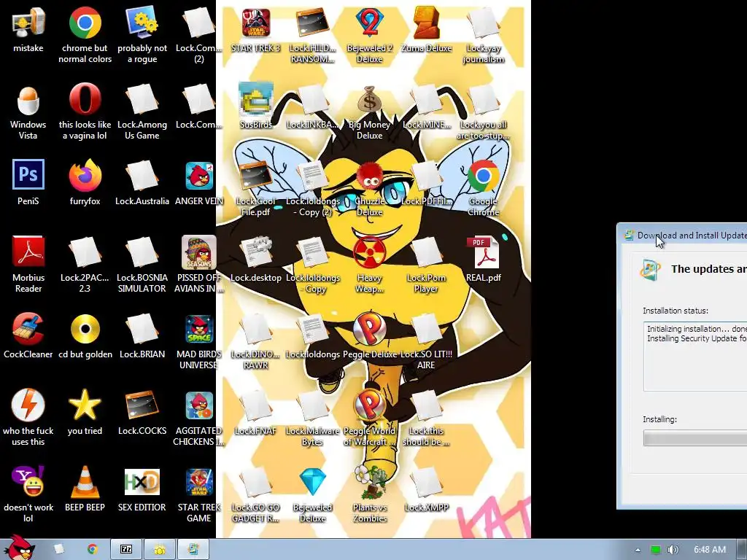Switch to the 7z taskbar item
This screenshot has width=747, height=560.
[x=125, y=550]
